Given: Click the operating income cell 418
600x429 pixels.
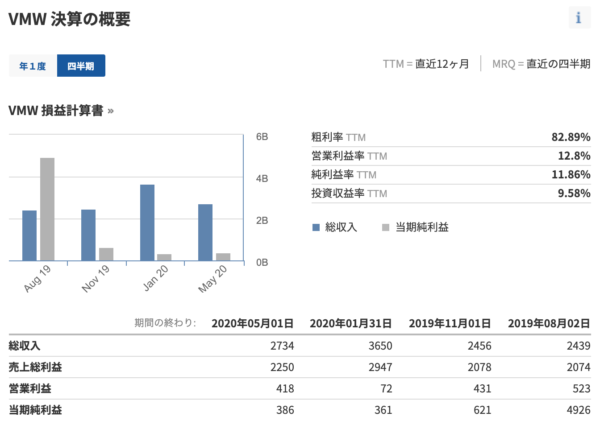Looking at the screenshot, I should [285, 388].
